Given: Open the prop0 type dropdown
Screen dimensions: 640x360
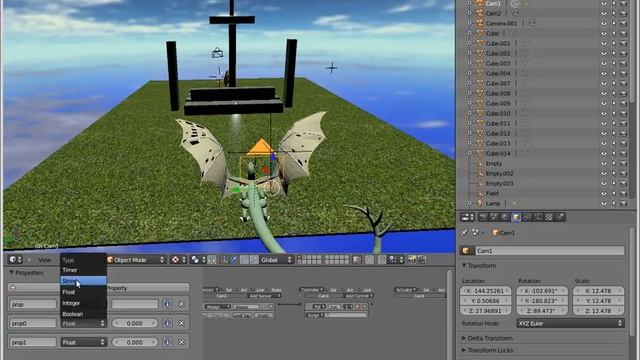Looking at the screenshot, I should click(x=83, y=324).
